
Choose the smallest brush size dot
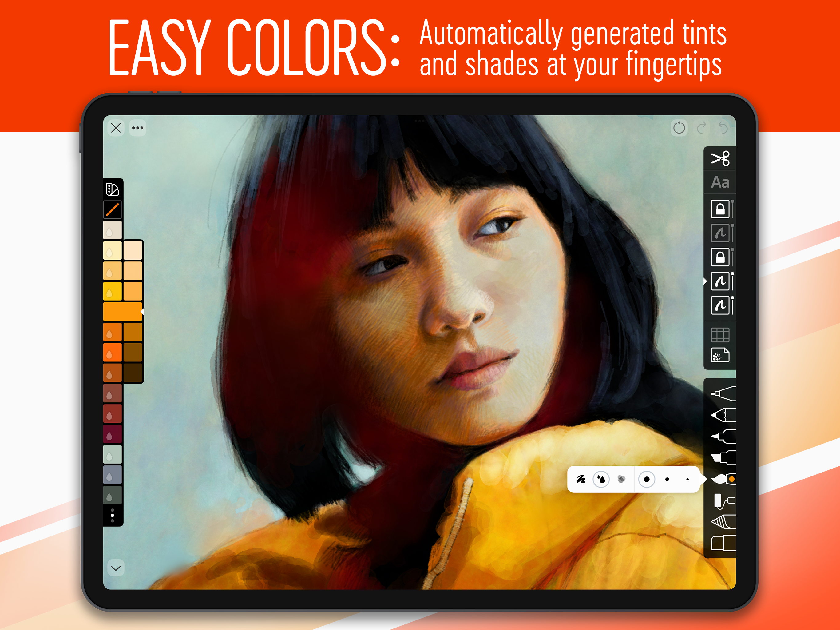[x=687, y=479]
